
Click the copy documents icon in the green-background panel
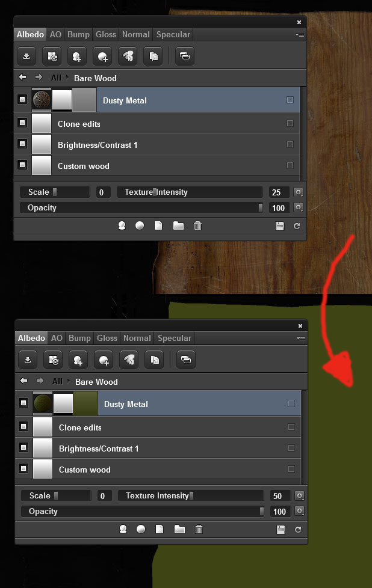[154, 360]
